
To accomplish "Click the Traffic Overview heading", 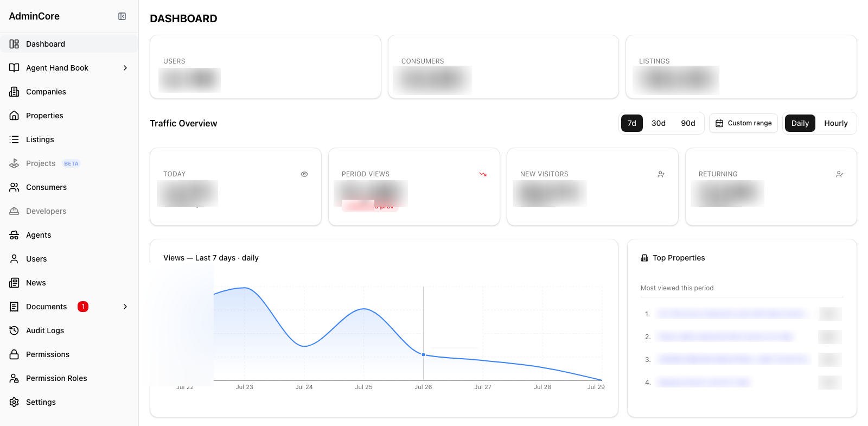I will coord(183,123).
